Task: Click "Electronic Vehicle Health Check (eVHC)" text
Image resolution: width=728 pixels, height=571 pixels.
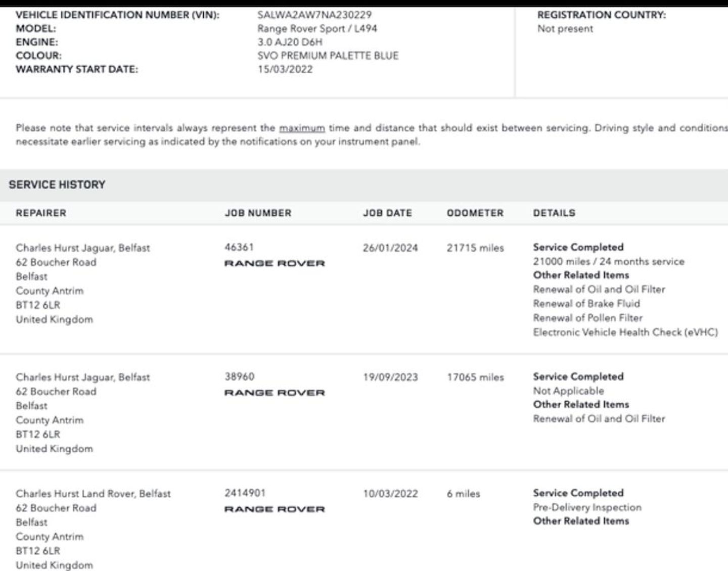Action: tap(625, 332)
